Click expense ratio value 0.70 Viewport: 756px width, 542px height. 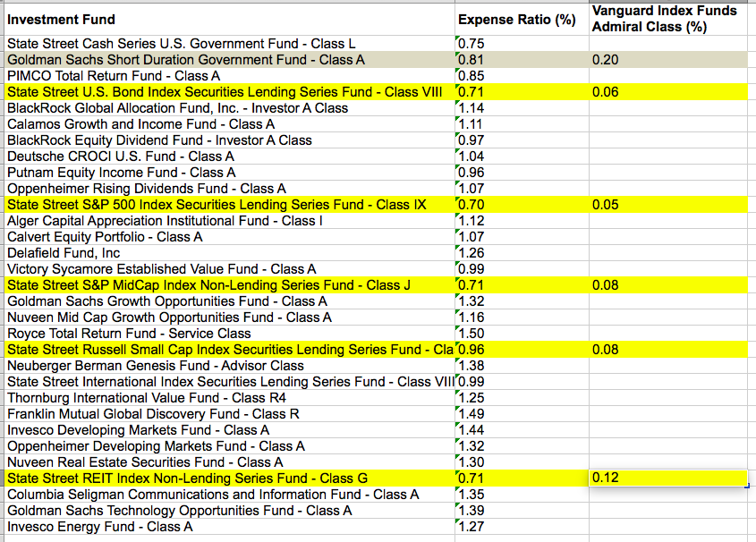click(522, 205)
